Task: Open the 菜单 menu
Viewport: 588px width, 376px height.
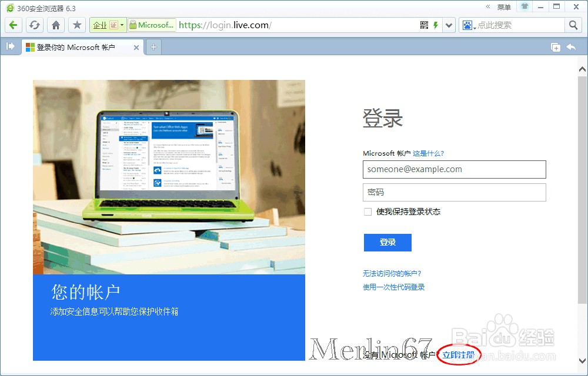Action: click(504, 8)
